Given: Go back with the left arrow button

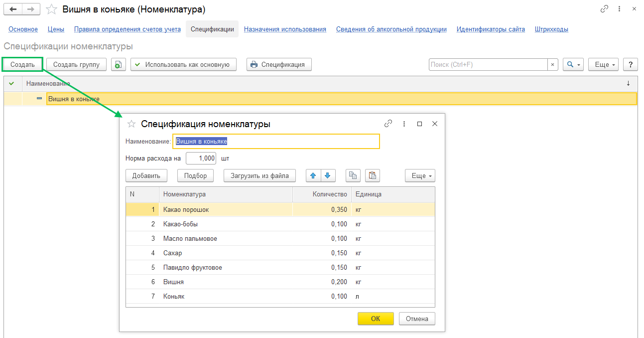Looking at the screenshot, I should point(13,9).
